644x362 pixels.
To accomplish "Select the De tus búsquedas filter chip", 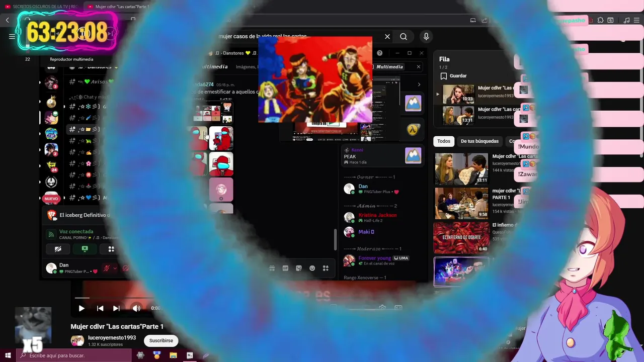I will [479, 141].
